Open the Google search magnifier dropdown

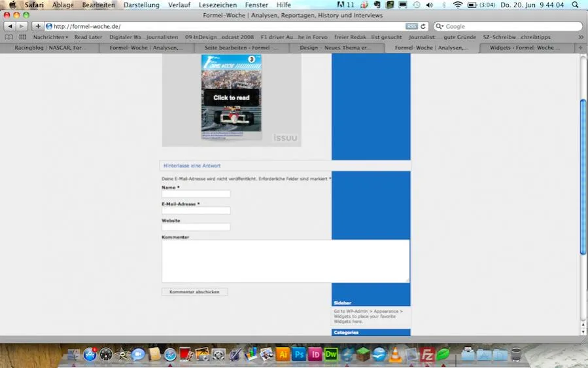(439, 26)
